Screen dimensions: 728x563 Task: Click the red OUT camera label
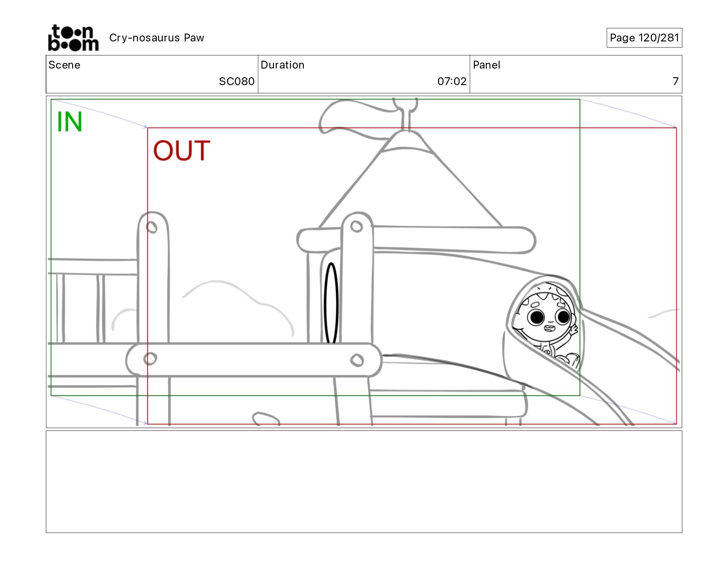182,150
